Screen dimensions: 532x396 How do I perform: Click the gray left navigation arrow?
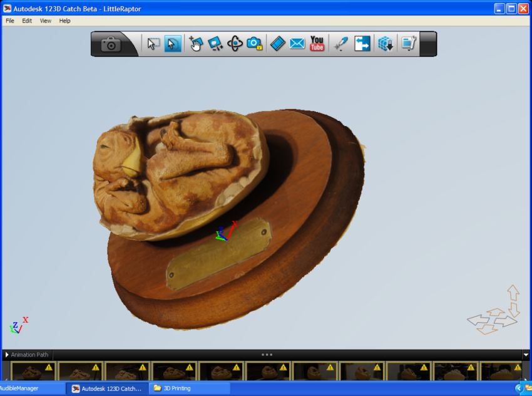click(478, 321)
